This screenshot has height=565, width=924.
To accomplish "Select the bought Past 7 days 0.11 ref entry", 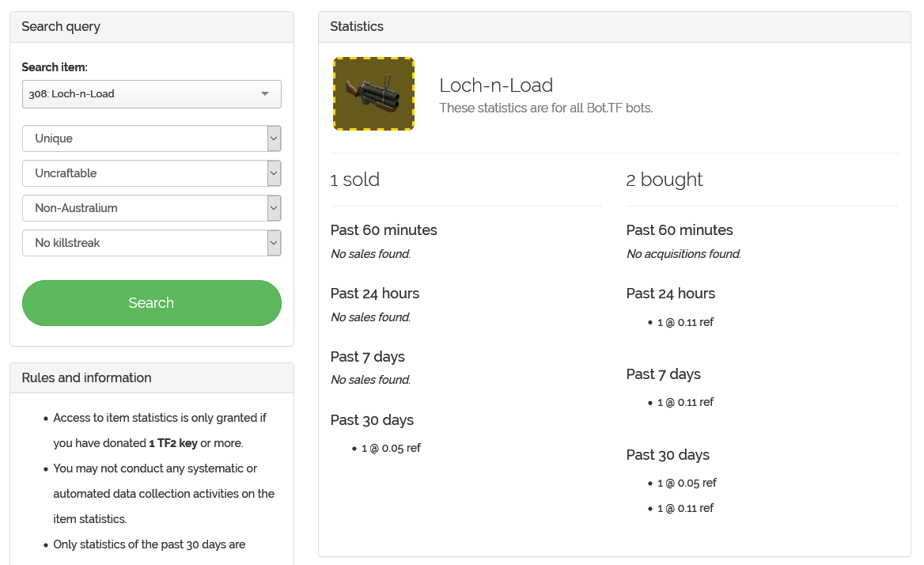I will [x=685, y=402].
